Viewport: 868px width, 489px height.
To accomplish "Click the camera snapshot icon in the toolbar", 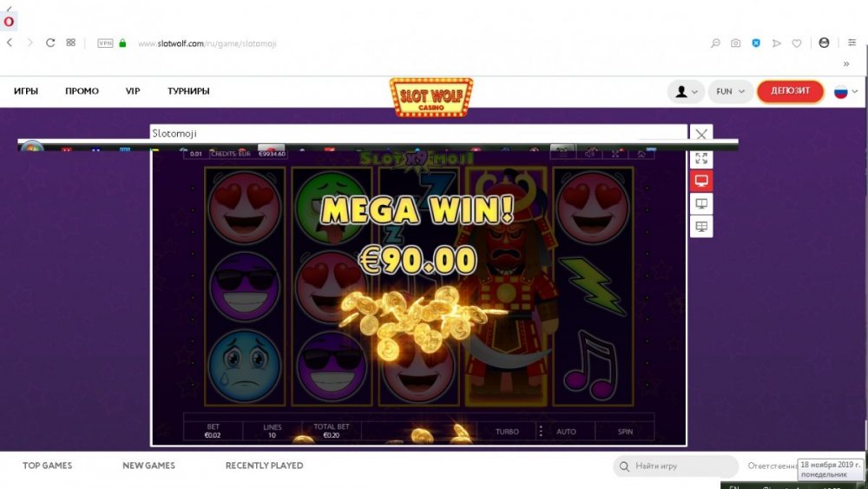I will [x=736, y=43].
